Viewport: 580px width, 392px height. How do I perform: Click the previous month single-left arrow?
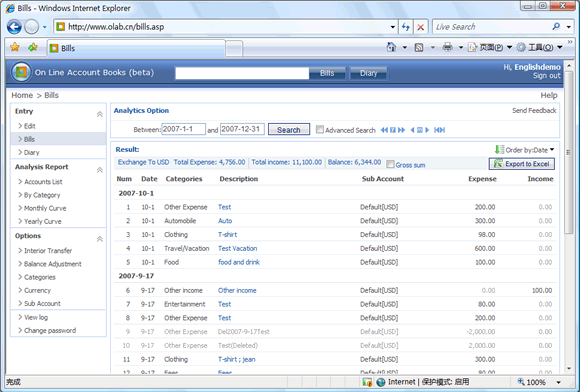[x=412, y=130]
